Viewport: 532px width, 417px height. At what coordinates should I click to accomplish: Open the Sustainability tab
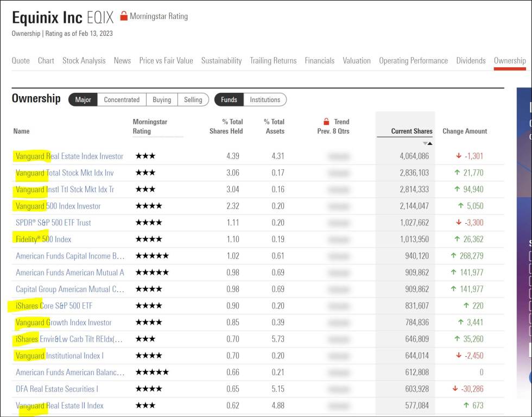pyautogui.click(x=221, y=61)
